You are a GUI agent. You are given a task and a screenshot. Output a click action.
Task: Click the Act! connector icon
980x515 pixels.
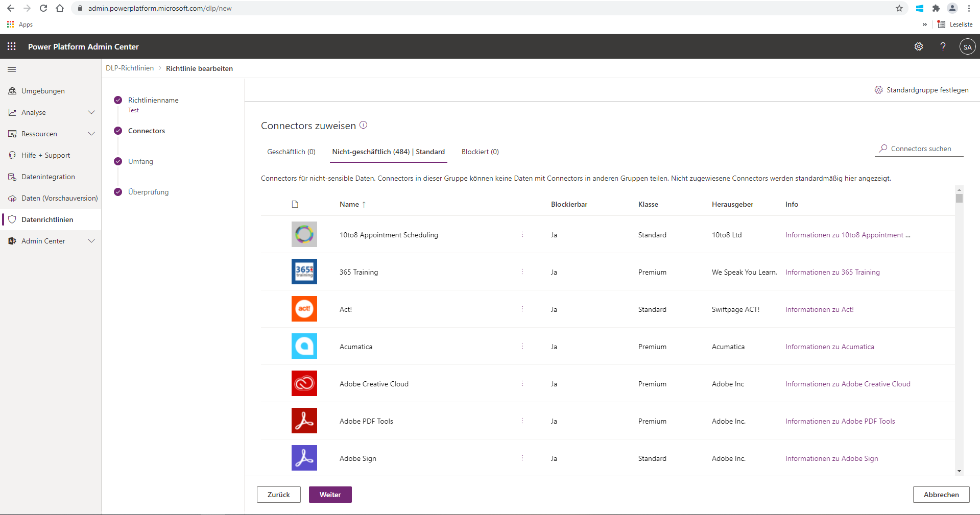coord(304,309)
